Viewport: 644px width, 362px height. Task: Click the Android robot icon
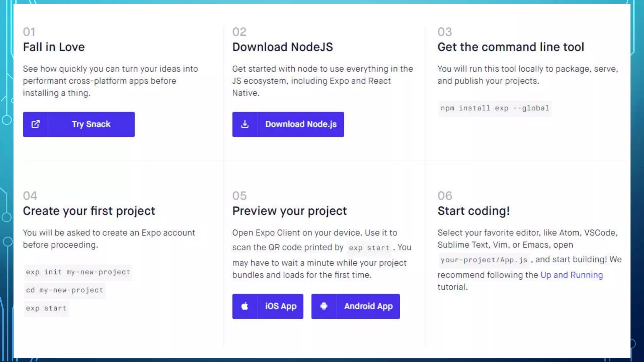[x=324, y=306]
